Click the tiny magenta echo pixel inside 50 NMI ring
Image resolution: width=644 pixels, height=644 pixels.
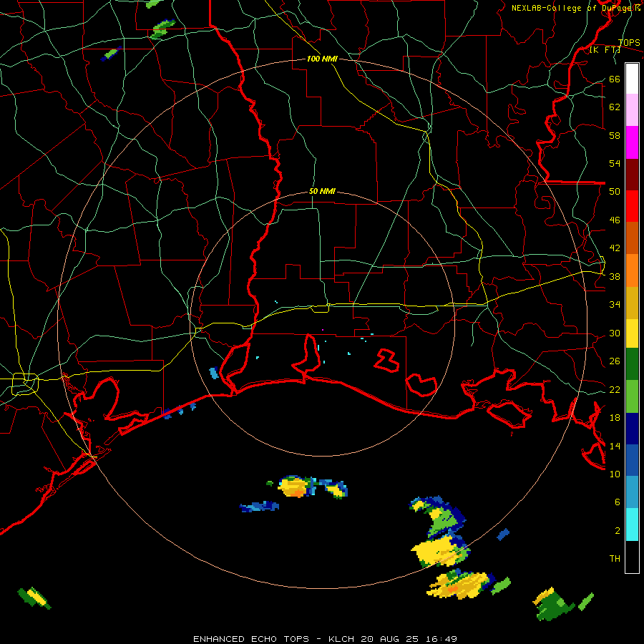pyautogui.click(x=323, y=330)
